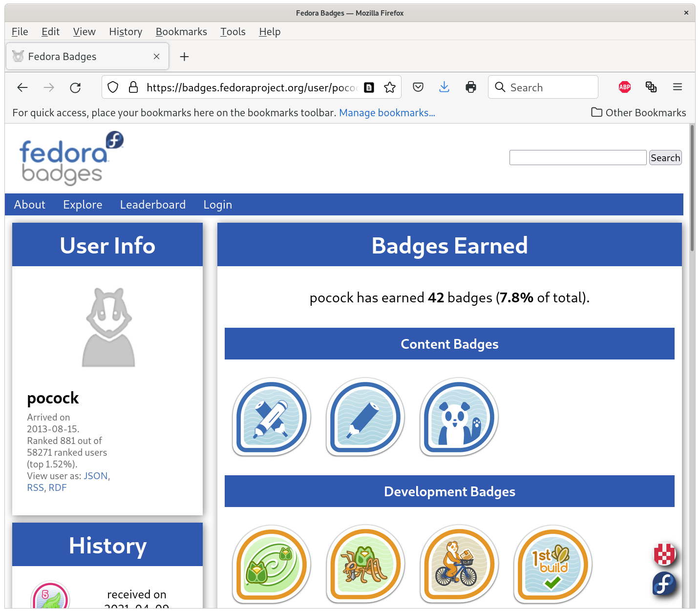Open the Leaderboard link
Screen dimensions: 700x613
[x=153, y=205]
